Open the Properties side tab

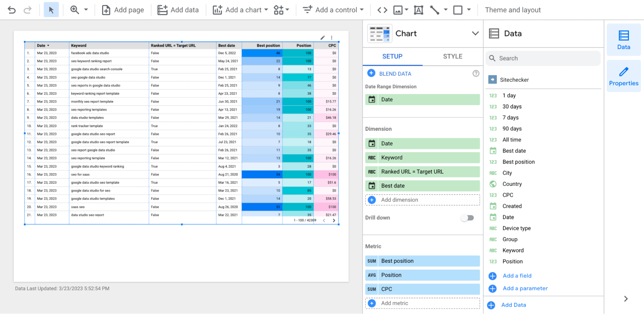point(624,76)
